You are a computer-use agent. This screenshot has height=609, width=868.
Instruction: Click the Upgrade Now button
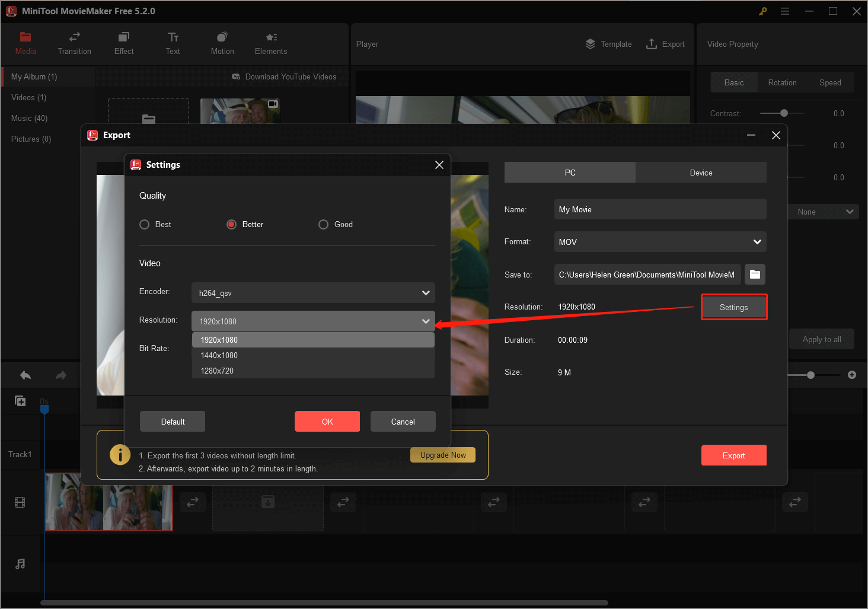coord(442,455)
